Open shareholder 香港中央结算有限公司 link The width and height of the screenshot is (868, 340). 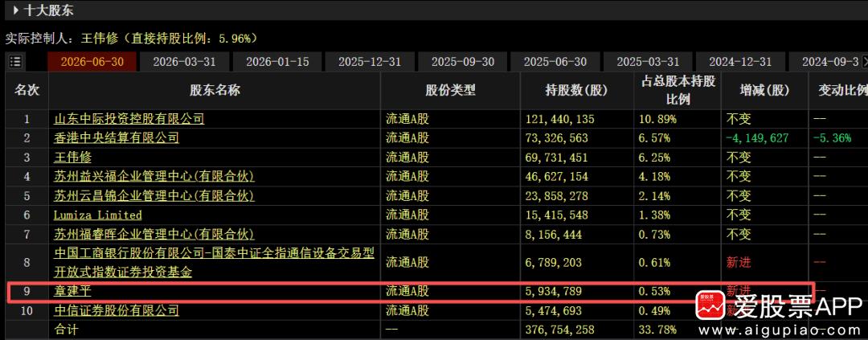tap(117, 138)
